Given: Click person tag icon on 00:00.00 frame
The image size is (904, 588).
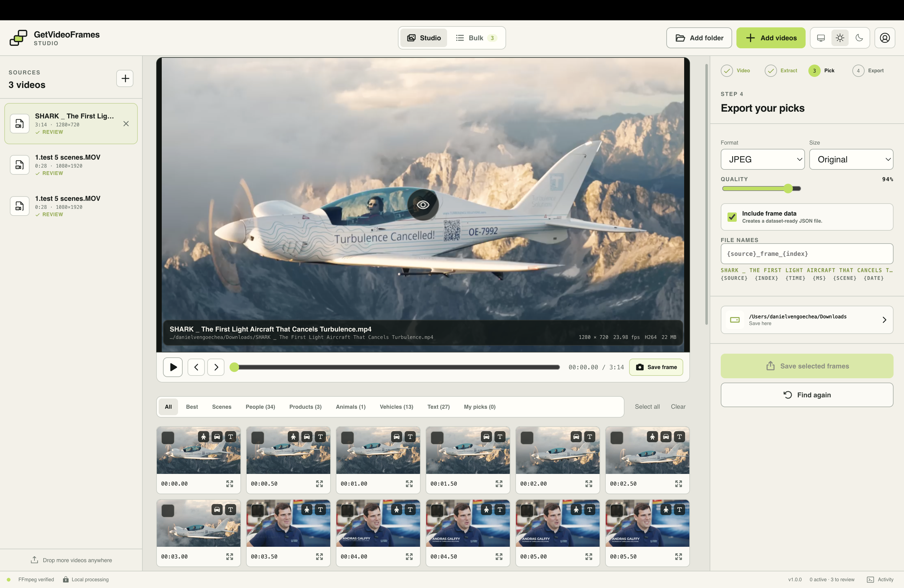Looking at the screenshot, I should click(204, 437).
